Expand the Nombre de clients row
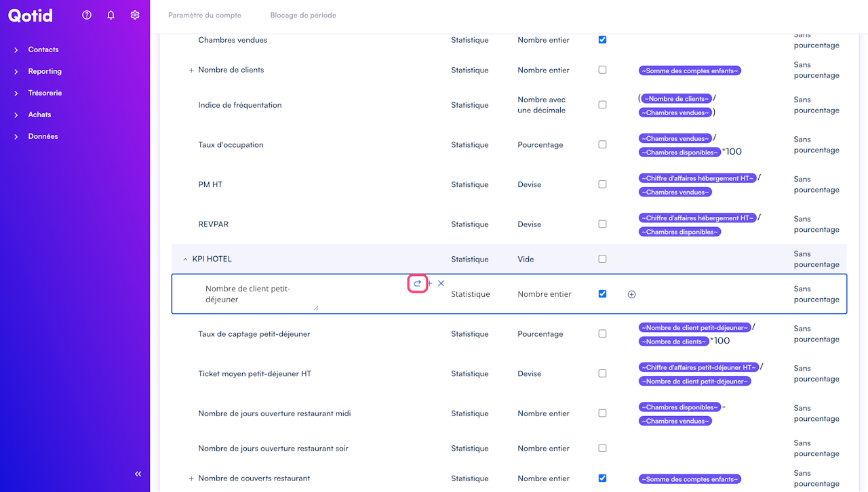This screenshot has height=492, width=868. [x=191, y=70]
